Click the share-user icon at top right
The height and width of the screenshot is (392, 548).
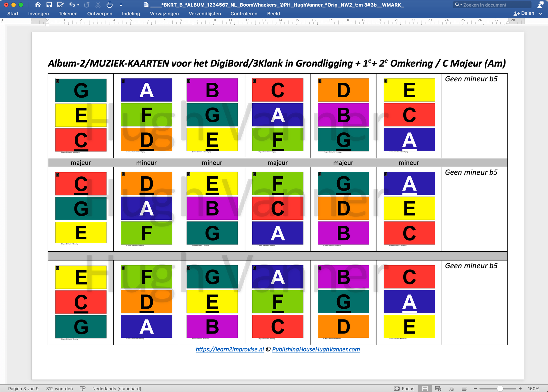point(540,5)
